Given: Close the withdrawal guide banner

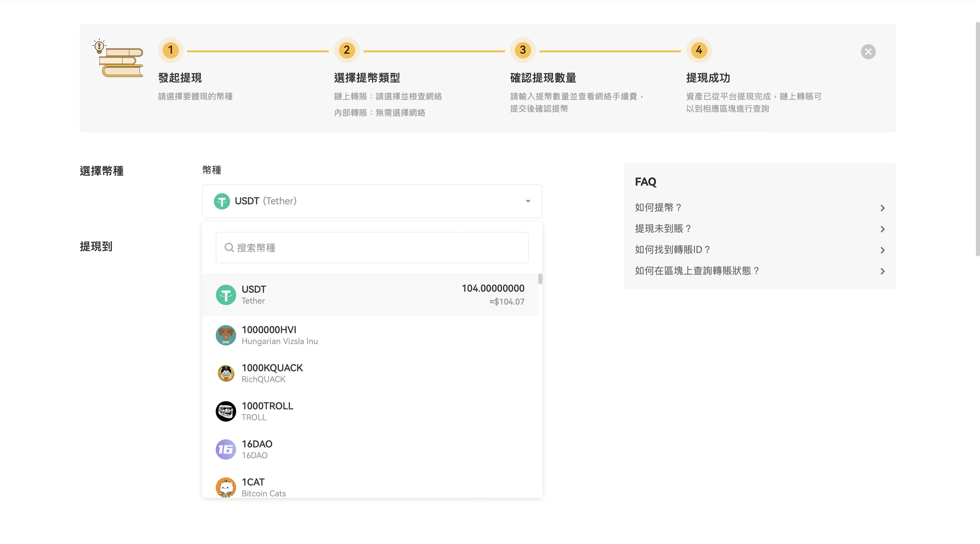Looking at the screenshot, I should (868, 52).
